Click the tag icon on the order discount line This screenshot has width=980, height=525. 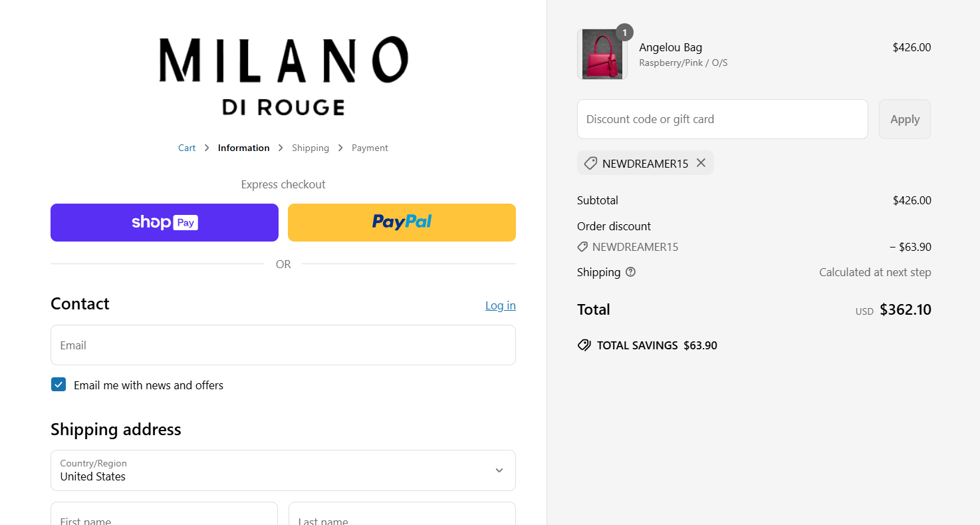(x=583, y=247)
